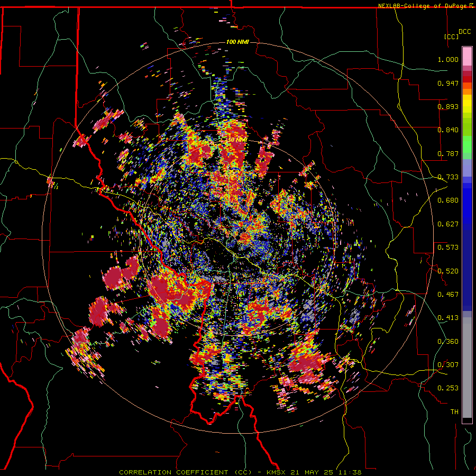Click the TH label at legend bottom

click(x=454, y=412)
